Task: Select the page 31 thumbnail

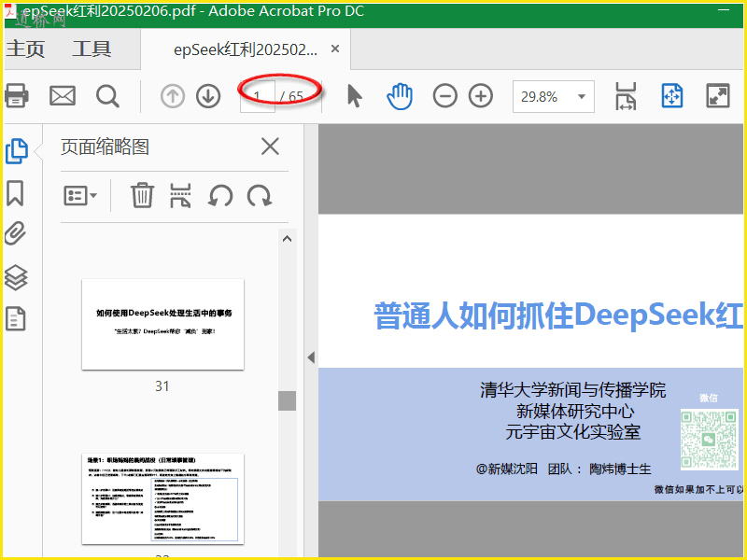Action: point(162,324)
